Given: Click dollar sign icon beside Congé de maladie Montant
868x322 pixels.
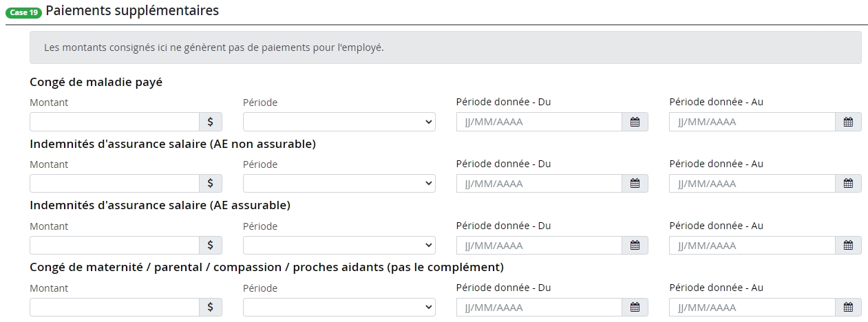Looking at the screenshot, I should [x=211, y=122].
